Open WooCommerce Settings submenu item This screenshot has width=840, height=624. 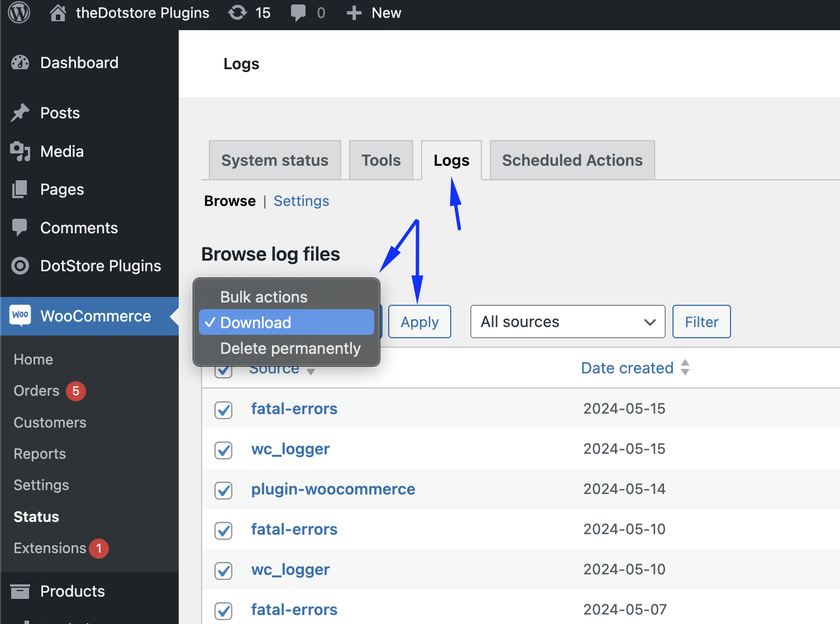(x=41, y=485)
